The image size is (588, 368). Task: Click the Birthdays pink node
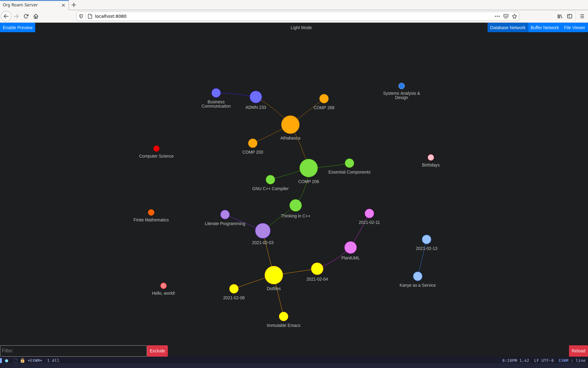[x=430, y=158]
